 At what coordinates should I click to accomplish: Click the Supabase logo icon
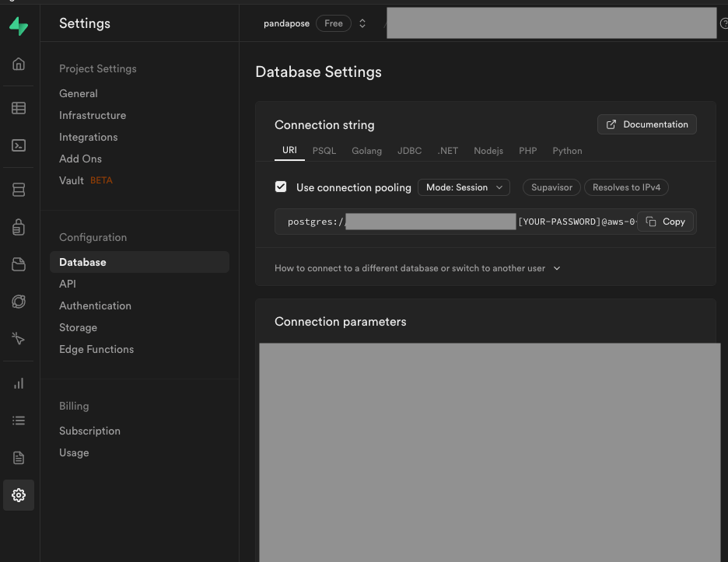point(19,26)
